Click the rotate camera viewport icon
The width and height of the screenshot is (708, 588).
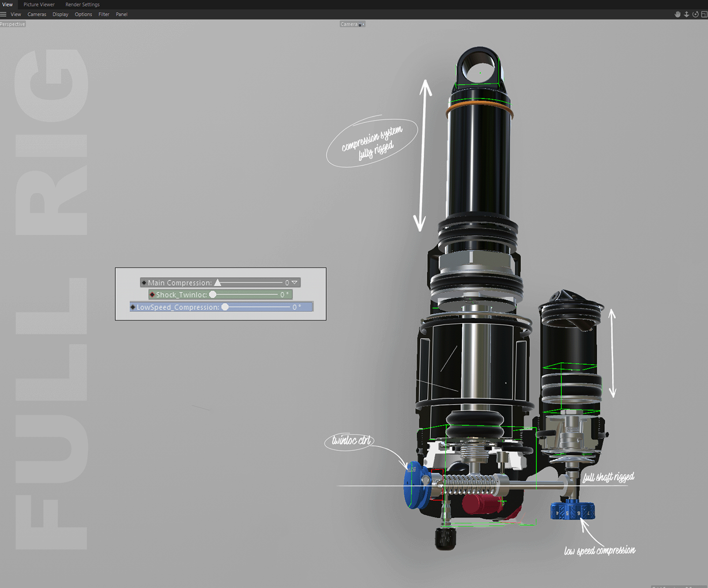tap(695, 14)
